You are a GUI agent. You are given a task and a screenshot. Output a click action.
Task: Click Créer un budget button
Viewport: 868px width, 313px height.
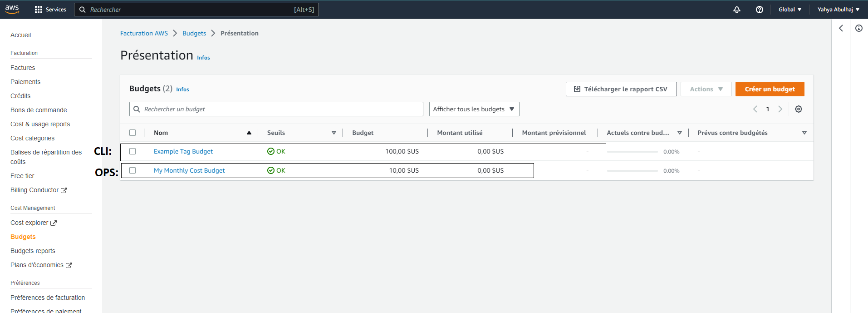pos(770,89)
